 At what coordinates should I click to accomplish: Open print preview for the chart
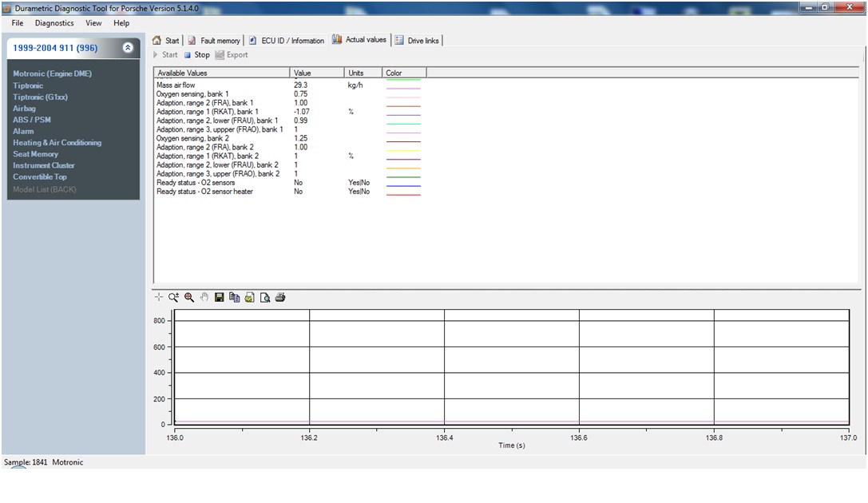click(x=265, y=297)
